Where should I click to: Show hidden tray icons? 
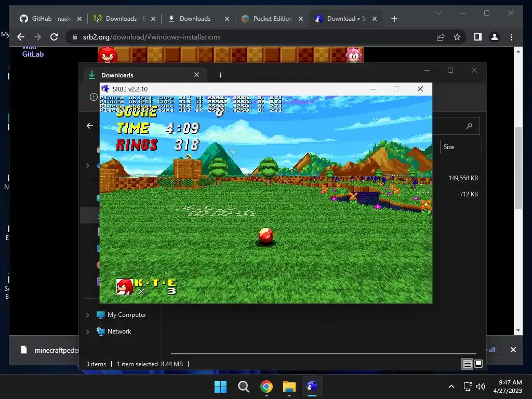point(451,387)
